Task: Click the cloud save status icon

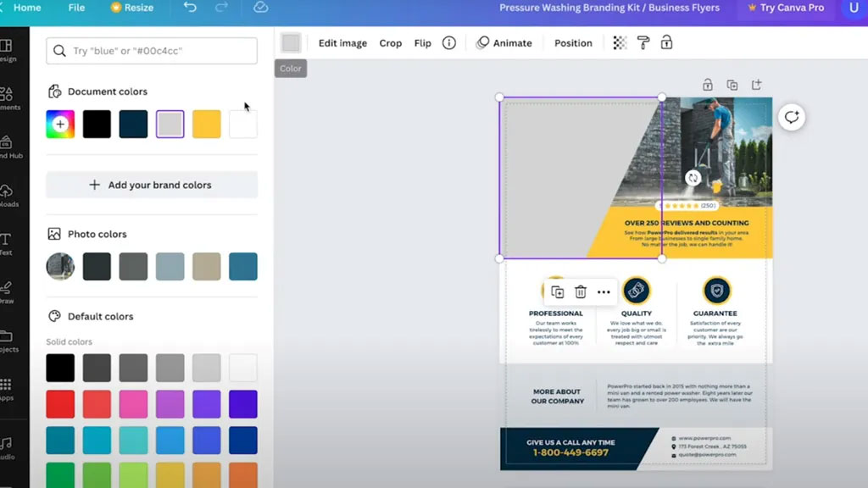Action: coord(261,8)
